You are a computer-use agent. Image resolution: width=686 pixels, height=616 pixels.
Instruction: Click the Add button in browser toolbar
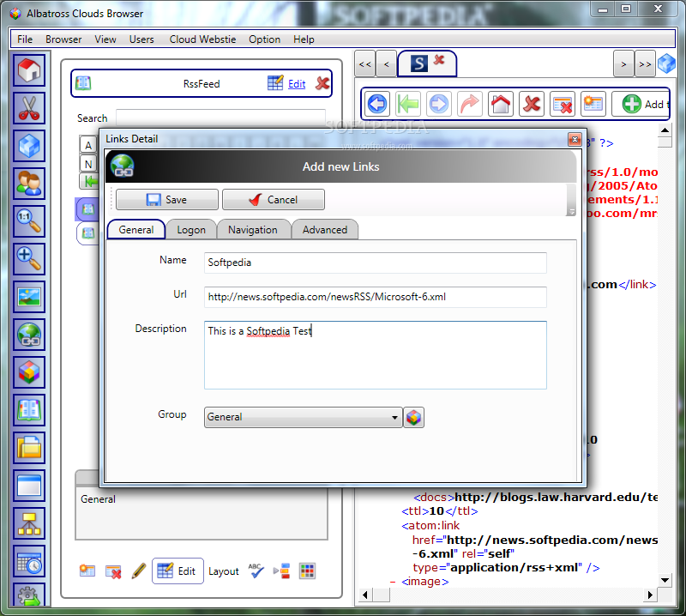click(640, 104)
